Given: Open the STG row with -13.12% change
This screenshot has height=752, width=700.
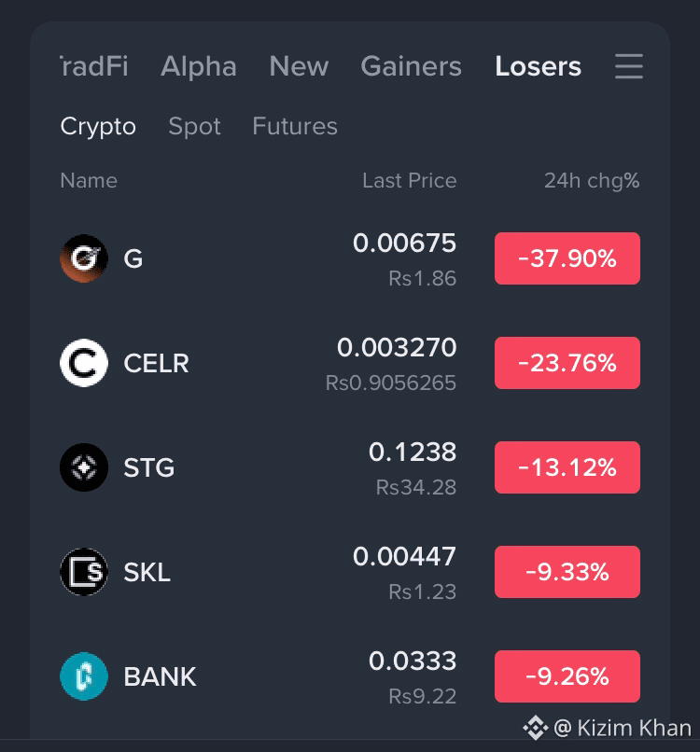Looking at the screenshot, I should click(350, 467).
